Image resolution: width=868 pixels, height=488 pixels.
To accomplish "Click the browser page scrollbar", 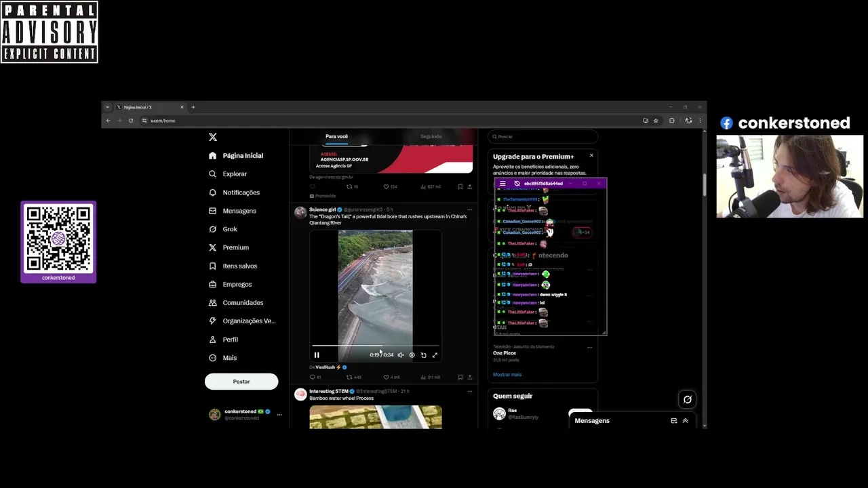I will (705, 186).
